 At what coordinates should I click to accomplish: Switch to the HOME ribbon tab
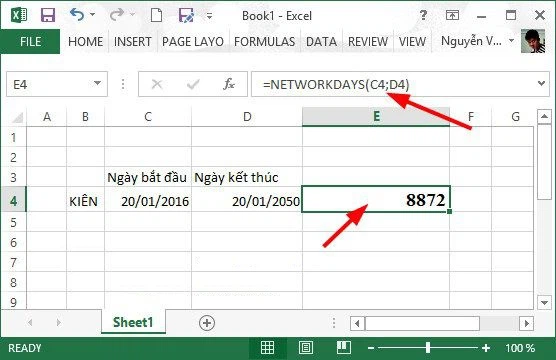(x=85, y=41)
